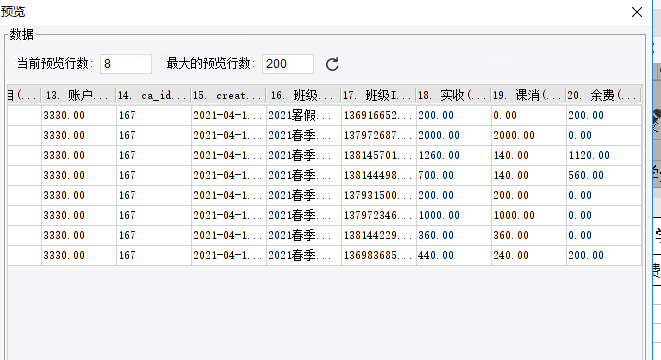Select class ID cell 138144229

[x=379, y=235]
